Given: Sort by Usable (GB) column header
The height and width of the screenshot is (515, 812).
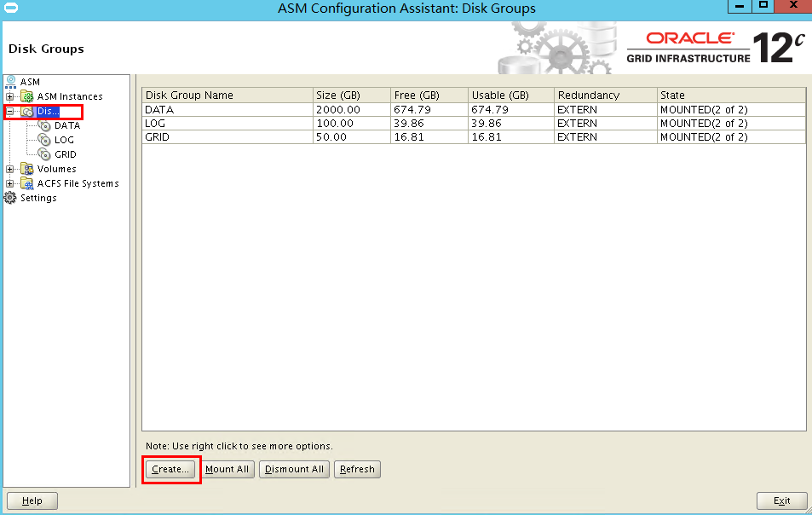Looking at the screenshot, I should (511, 95).
